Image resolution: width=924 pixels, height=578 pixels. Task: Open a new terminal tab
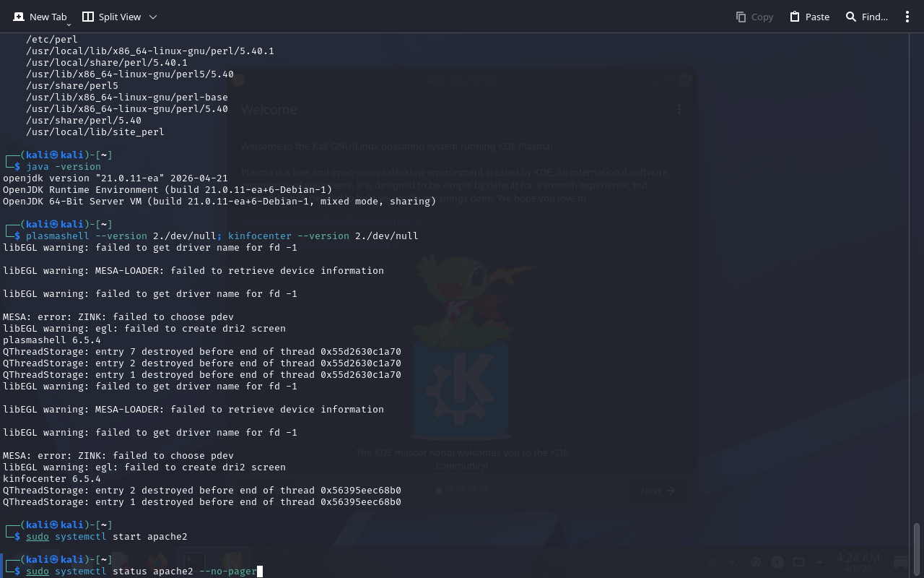(40, 17)
